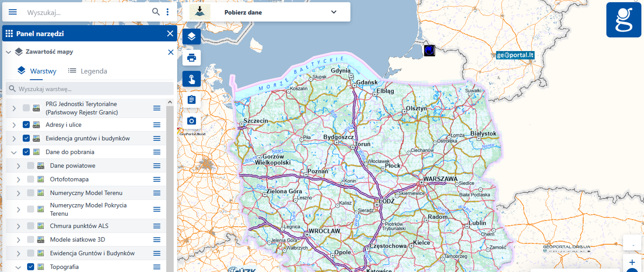Viewport: 644px width, 272px height.
Task: Uncheck the Adresy i ulice layer
Action: coord(26,125)
